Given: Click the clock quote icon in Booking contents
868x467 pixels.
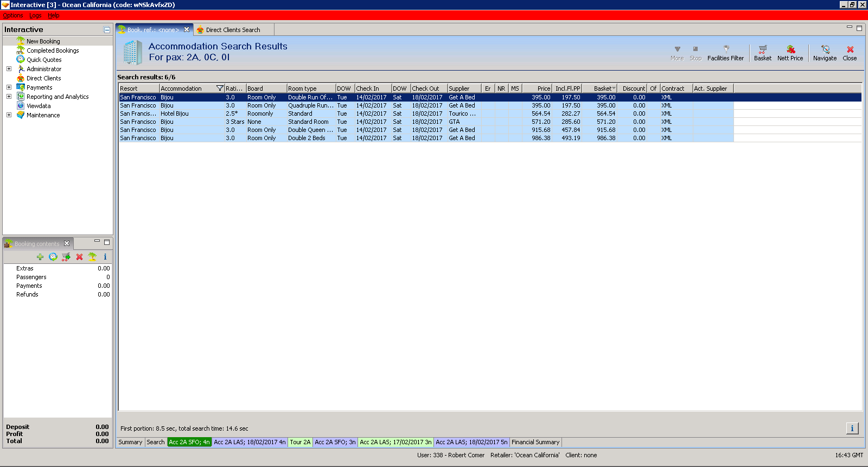Looking at the screenshot, I should click(53, 257).
